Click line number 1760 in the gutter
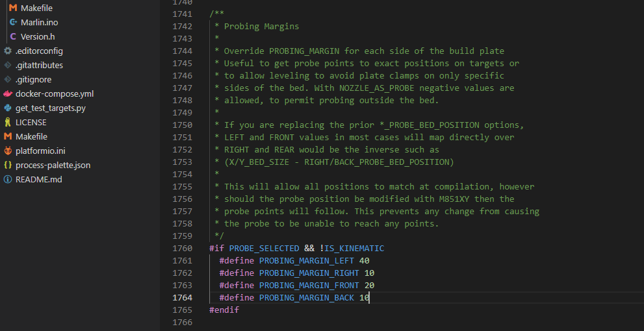The height and width of the screenshot is (331, 644). pyautogui.click(x=182, y=249)
